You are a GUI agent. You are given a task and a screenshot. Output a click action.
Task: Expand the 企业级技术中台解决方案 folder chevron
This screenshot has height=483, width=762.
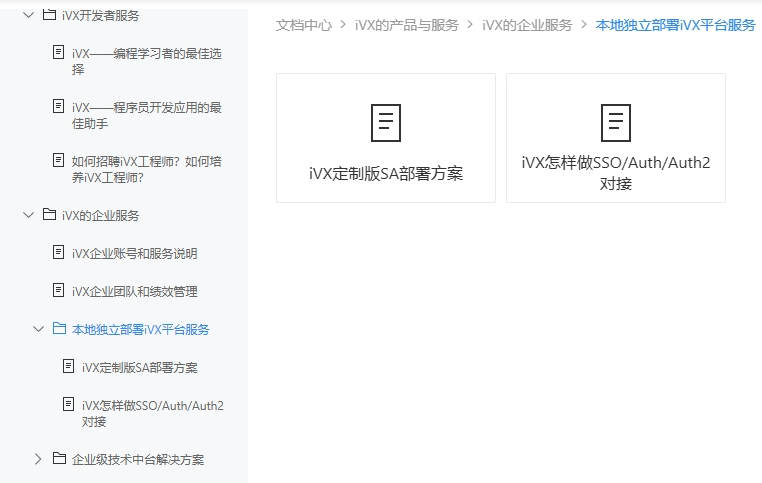click(x=38, y=459)
